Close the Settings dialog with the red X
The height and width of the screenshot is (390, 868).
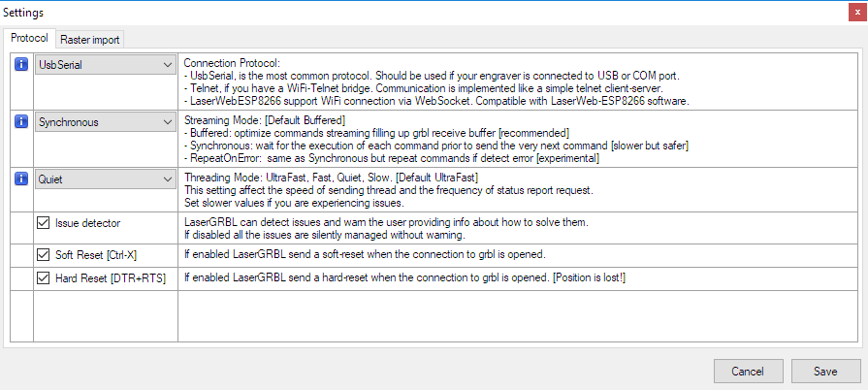point(857,13)
